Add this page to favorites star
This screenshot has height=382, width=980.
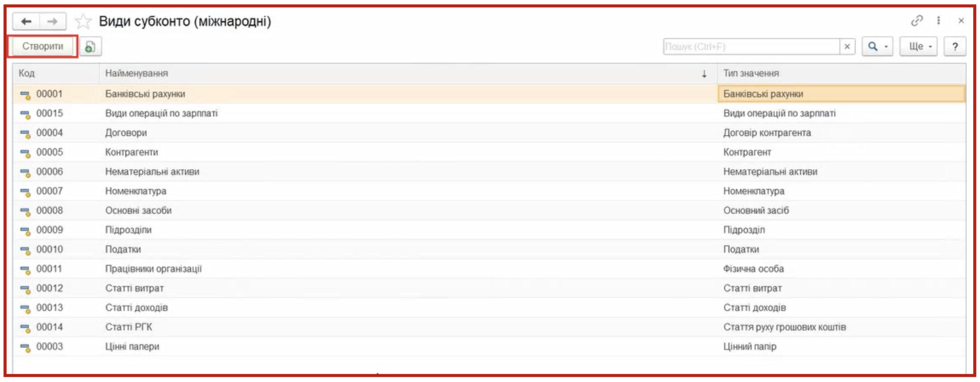[83, 21]
